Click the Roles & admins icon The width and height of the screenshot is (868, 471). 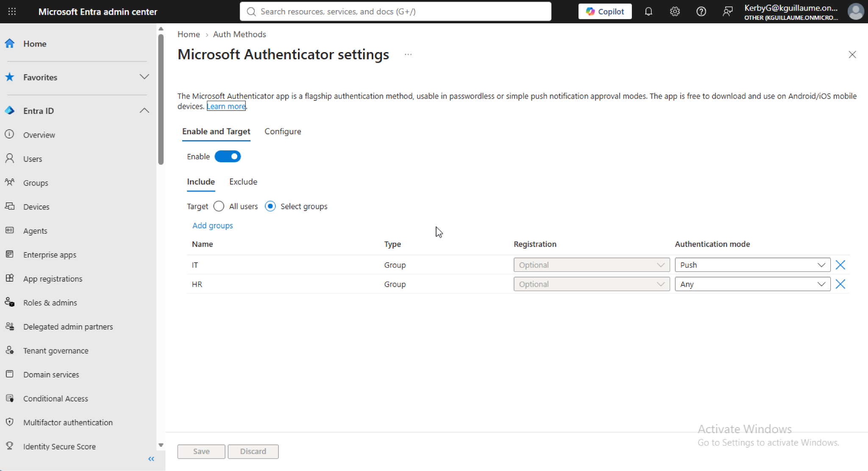point(10,302)
